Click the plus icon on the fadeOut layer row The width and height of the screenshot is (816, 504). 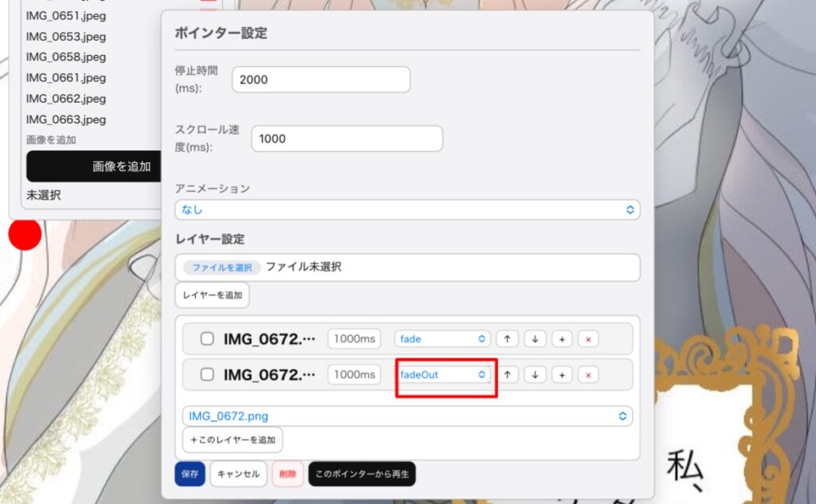click(x=562, y=375)
